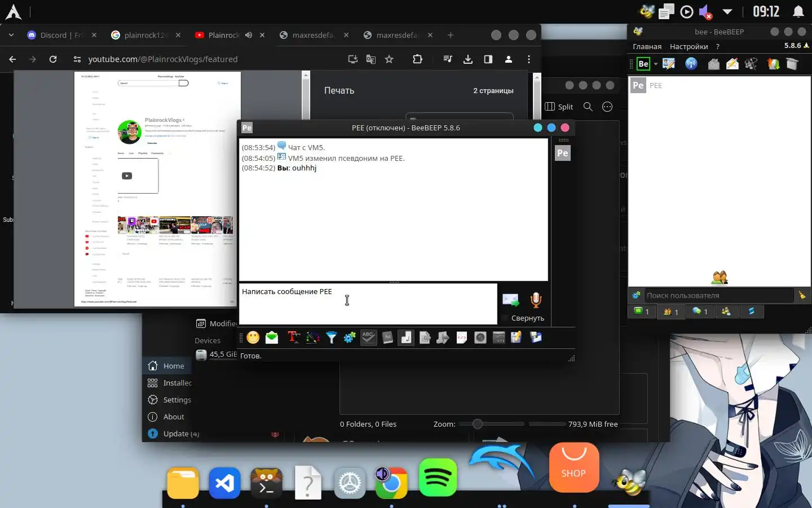Click the notepad with pencil icon in chat toolbar

516,338
